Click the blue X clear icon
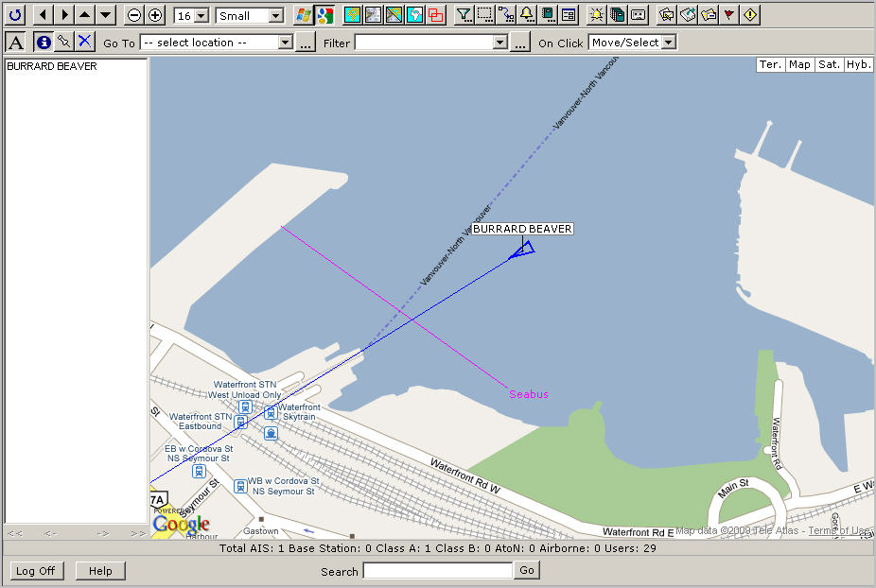 tap(85, 43)
